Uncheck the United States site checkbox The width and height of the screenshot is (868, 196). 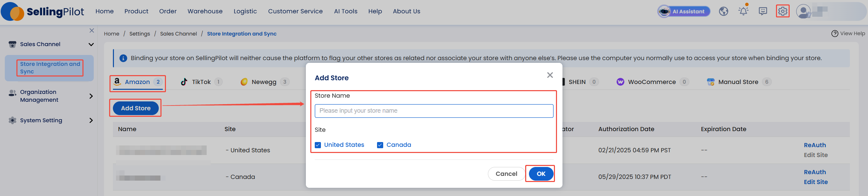[x=318, y=145]
